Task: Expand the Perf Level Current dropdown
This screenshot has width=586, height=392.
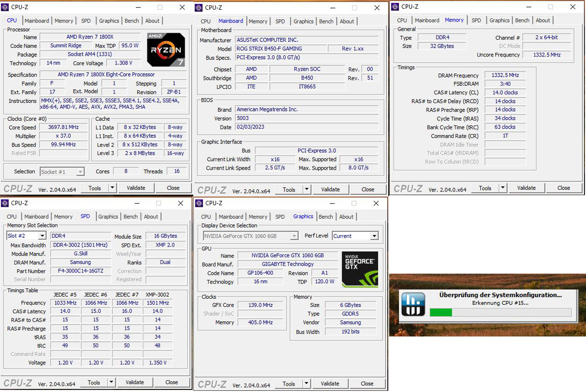Action: [x=374, y=236]
